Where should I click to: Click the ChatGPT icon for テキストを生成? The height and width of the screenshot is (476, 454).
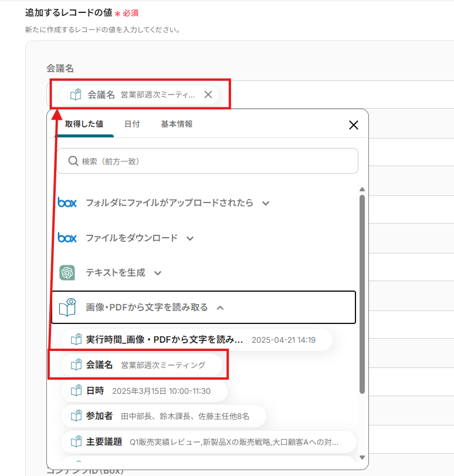click(x=67, y=272)
